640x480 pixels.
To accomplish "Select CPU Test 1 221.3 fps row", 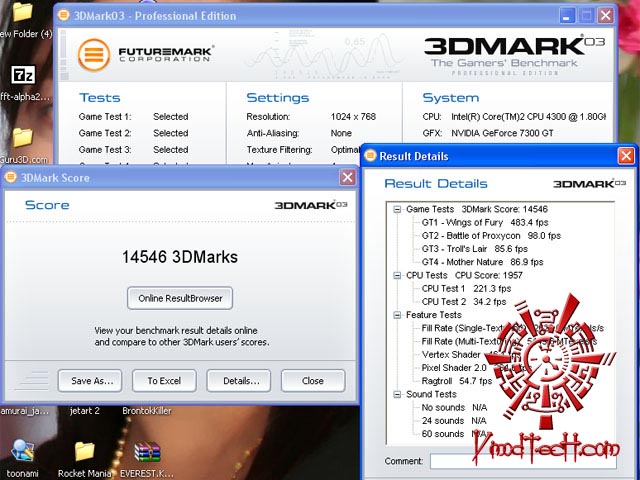I will [466, 289].
